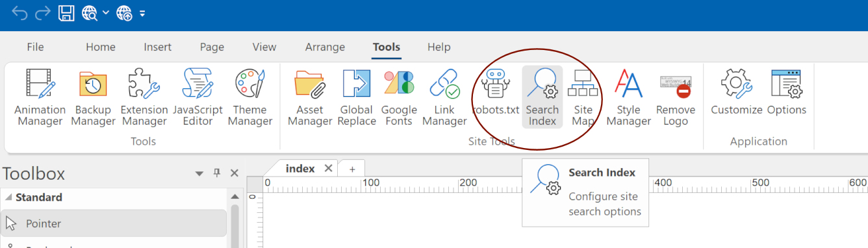Open the JavaScript Editor

pyautogui.click(x=198, y=97)
